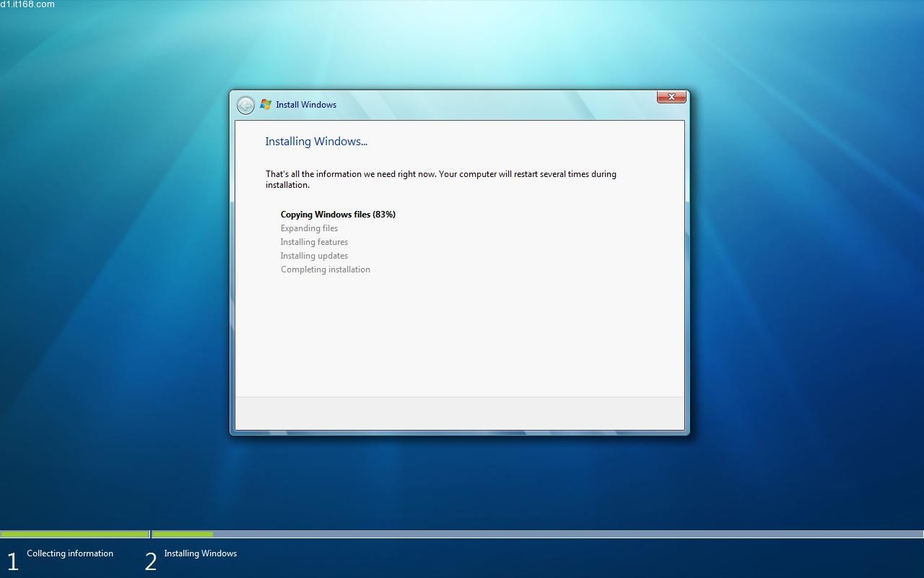
Task: Click the Installing Windows progress bar
Action: [x=538, y=535]
